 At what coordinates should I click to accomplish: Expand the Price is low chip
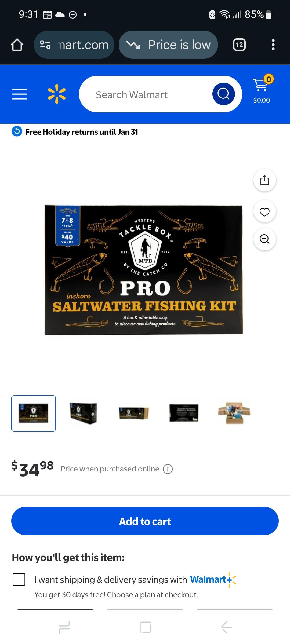tap(168, 45)
